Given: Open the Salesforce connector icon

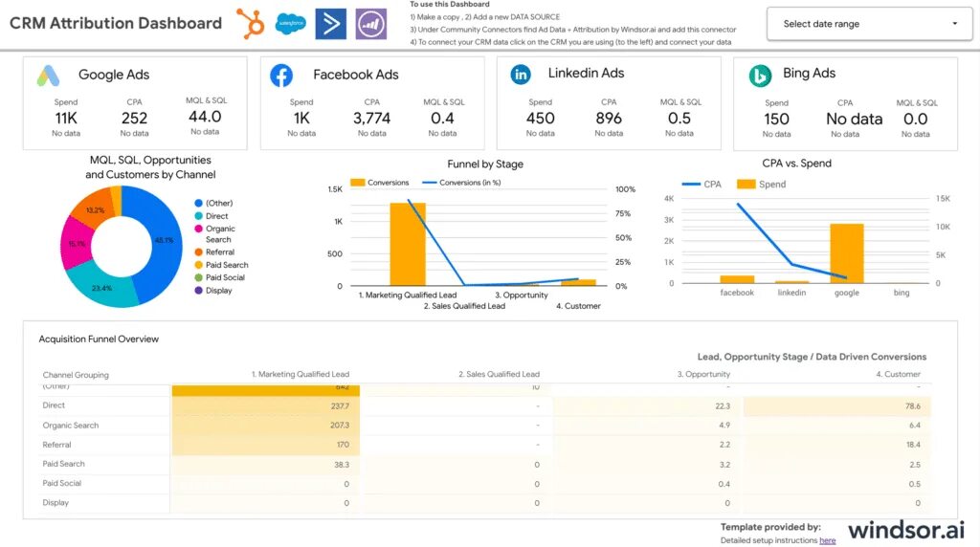Looking at the screenshot, I should [x=290, y=23].
